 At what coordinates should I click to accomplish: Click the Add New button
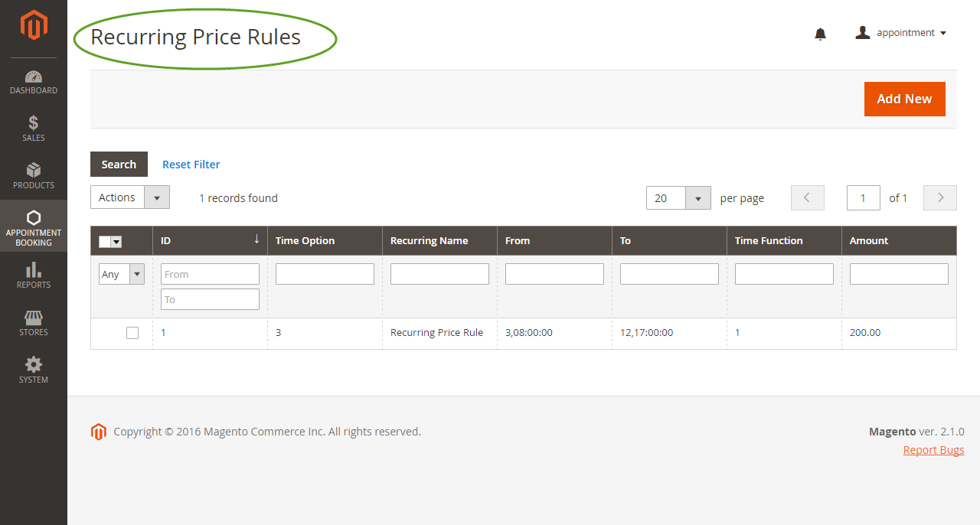pos(904,99)
